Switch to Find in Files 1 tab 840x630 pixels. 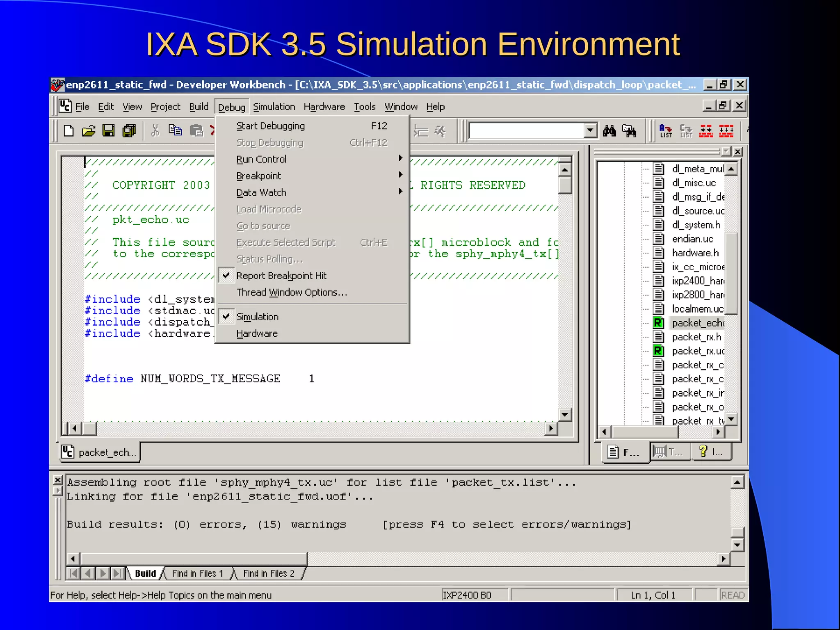[198, 573]
